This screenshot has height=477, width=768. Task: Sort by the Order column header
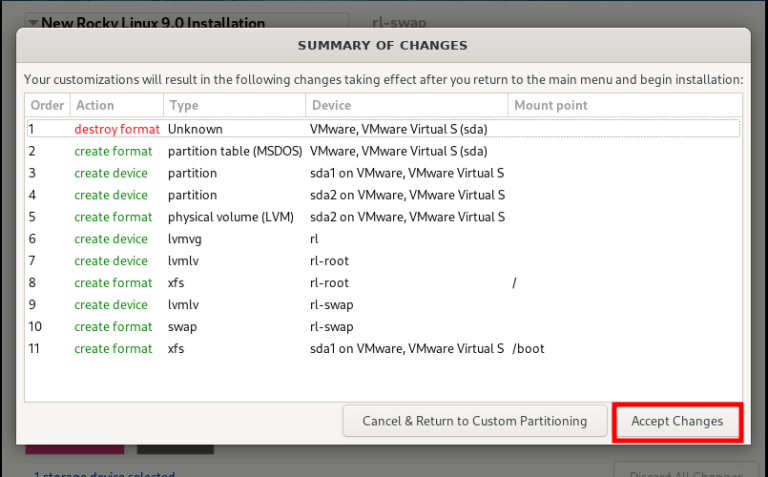point(46,105)
